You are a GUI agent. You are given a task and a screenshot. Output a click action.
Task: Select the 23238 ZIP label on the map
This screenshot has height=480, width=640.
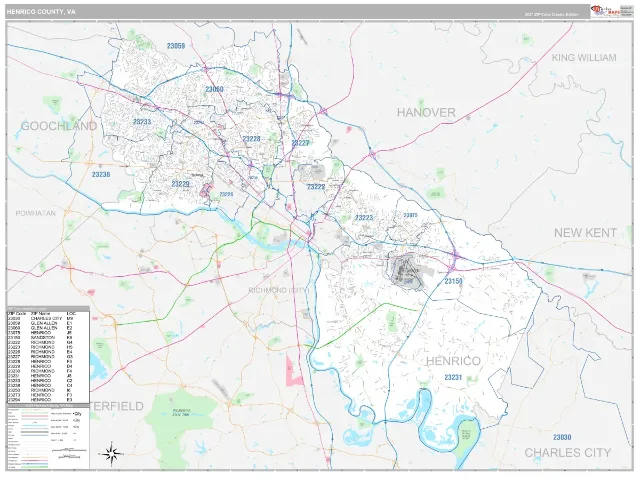click(x=101, y=174)
